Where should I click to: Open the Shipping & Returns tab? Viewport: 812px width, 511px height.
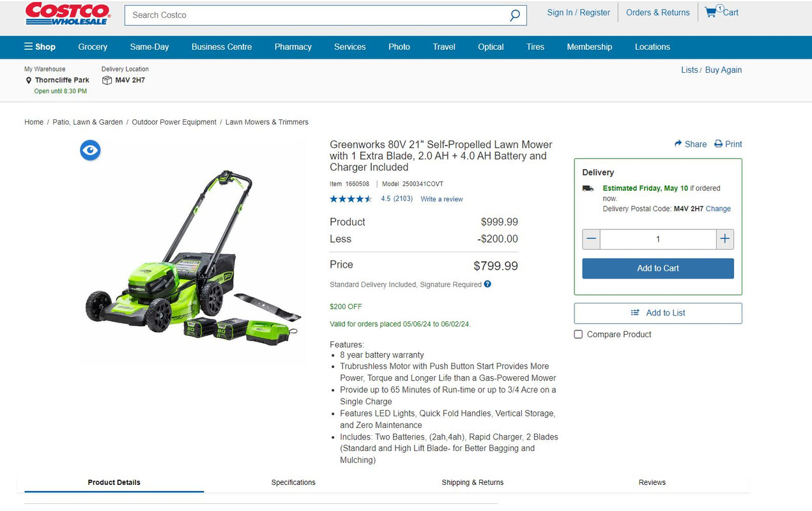(x=473, y=482)
